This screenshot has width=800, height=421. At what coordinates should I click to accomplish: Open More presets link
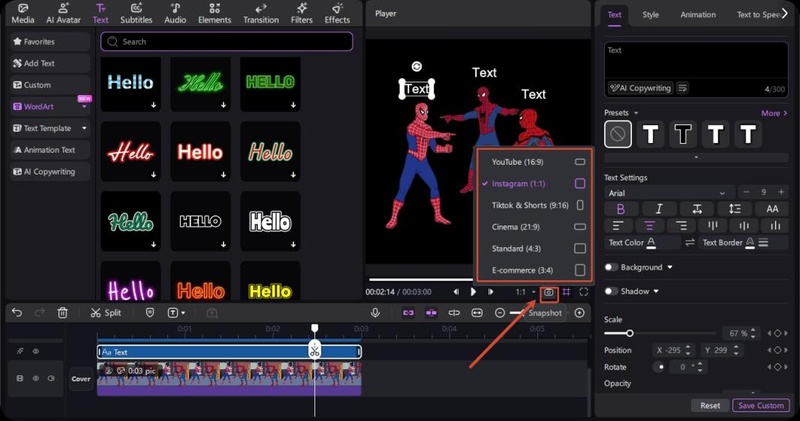pos(774,113)
